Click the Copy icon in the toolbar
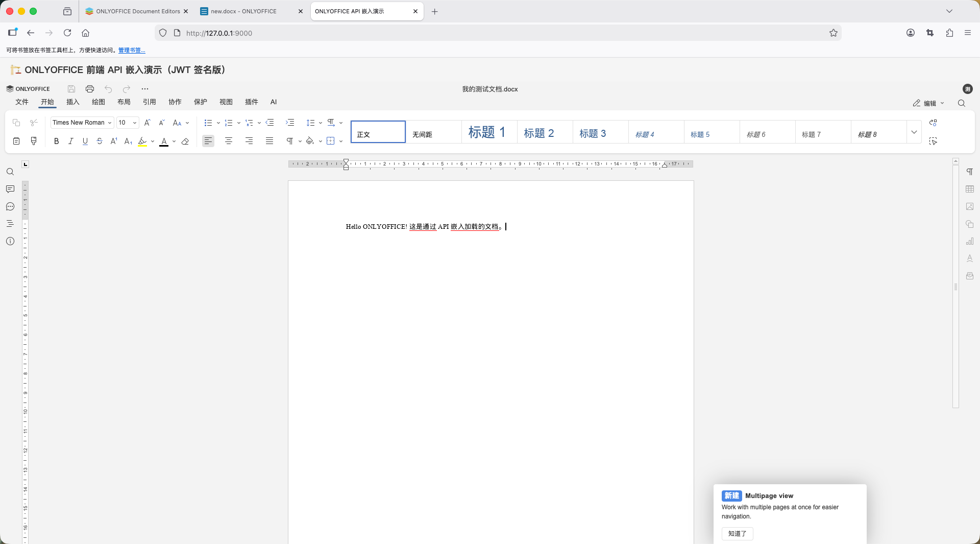The width and height of the screenshot is (980, 544). [16, 123]
